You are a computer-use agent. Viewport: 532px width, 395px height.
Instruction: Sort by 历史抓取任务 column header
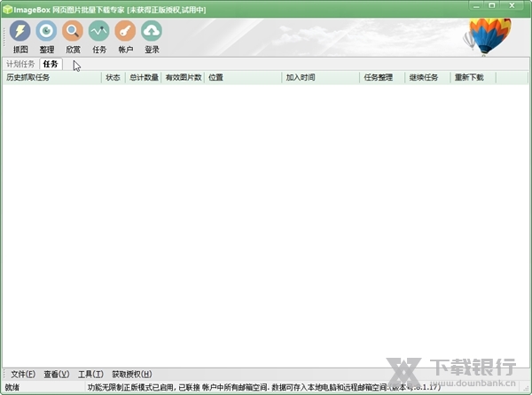(x=52, y=78)
